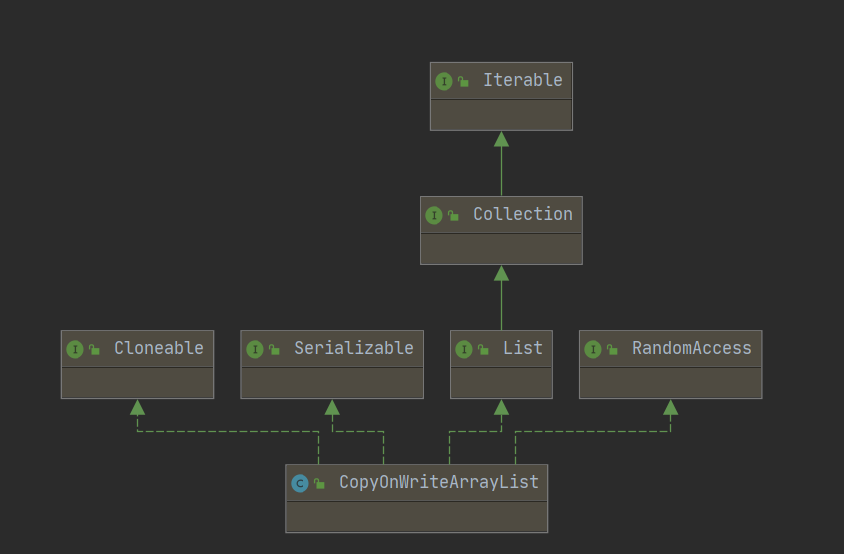Select the Collection node title
This screenshot has width=844, height=554.
pos(522,214)
